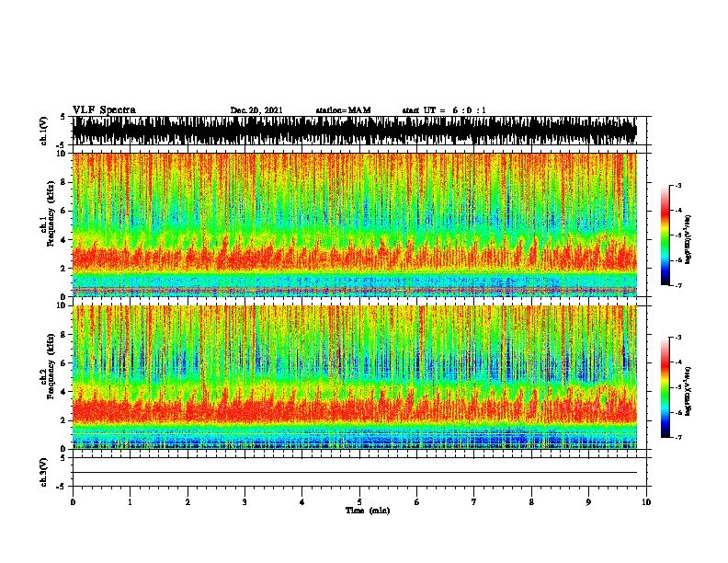Click the '-3' label on ch.1 color scale
Viewport: 728px width, 563px height.
[678, 185]
